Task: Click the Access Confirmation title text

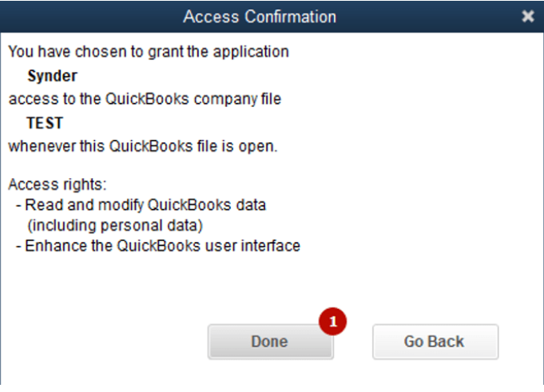Action: tap(260, 17)
